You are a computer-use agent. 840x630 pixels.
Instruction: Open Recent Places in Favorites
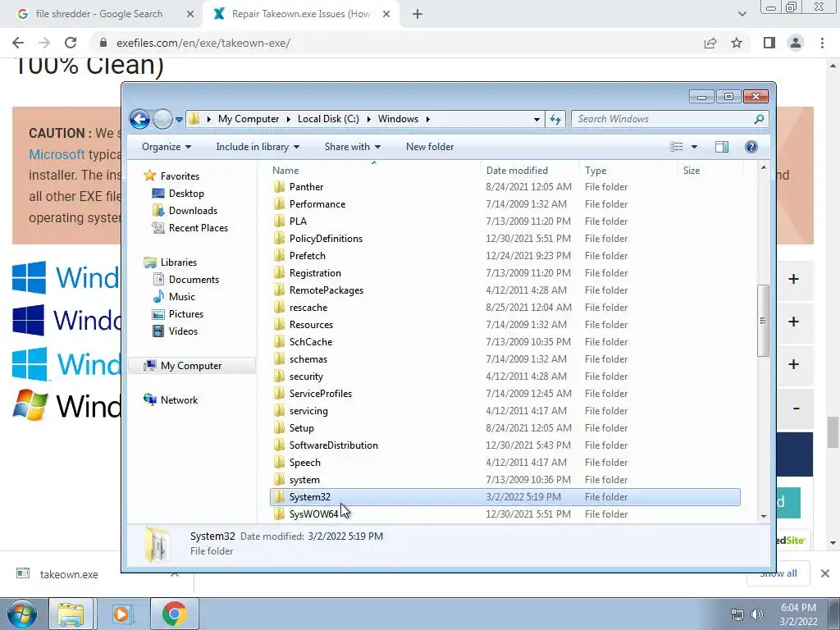(x=199, y=228)
